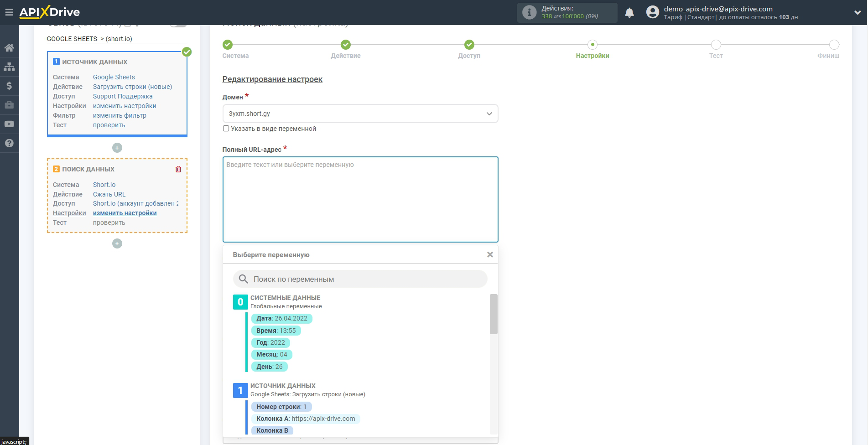
Task: Click the demo_apix-drive@apix-drive.com account name
Action: click(718, 9)
